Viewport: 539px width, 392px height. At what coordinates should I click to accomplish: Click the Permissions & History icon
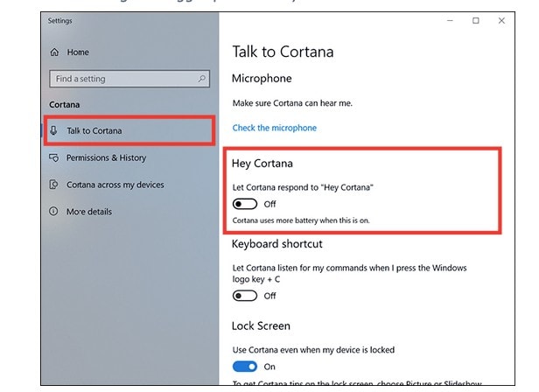53,157
